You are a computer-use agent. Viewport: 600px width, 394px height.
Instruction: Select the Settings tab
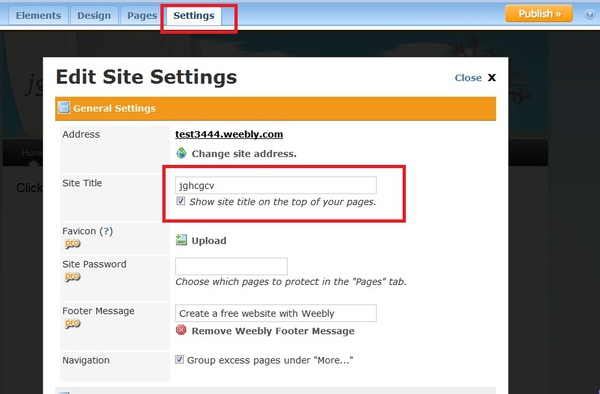[x=194, y=15]
